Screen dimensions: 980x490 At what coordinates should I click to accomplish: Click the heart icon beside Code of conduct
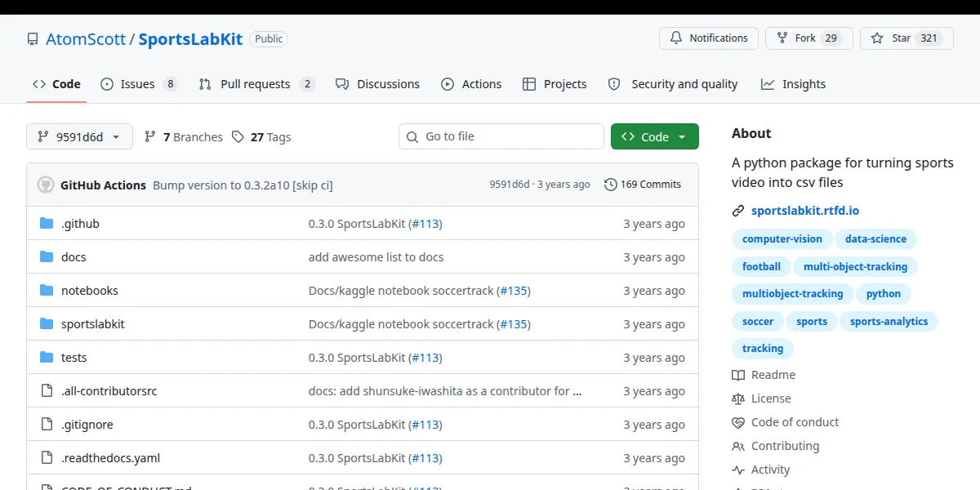click(x=738, y=422)
